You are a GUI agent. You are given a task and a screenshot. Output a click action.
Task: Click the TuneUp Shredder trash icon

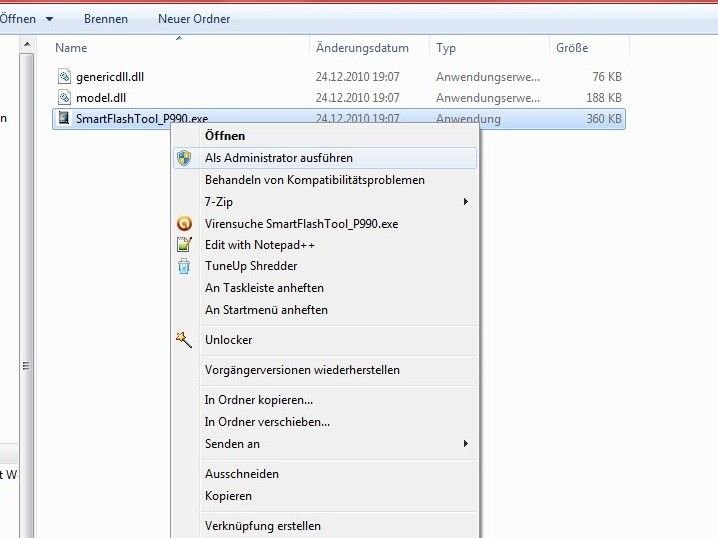coord(184,266)
